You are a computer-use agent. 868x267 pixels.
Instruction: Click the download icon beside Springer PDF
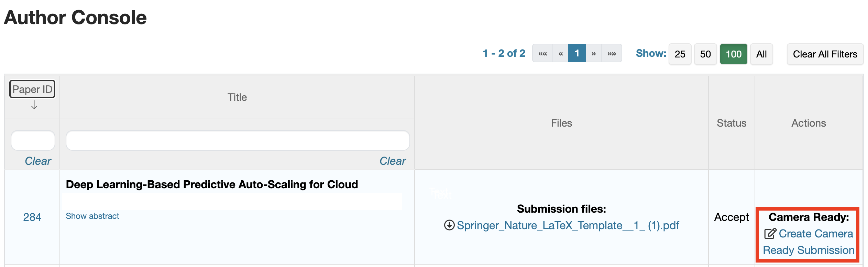449,225
